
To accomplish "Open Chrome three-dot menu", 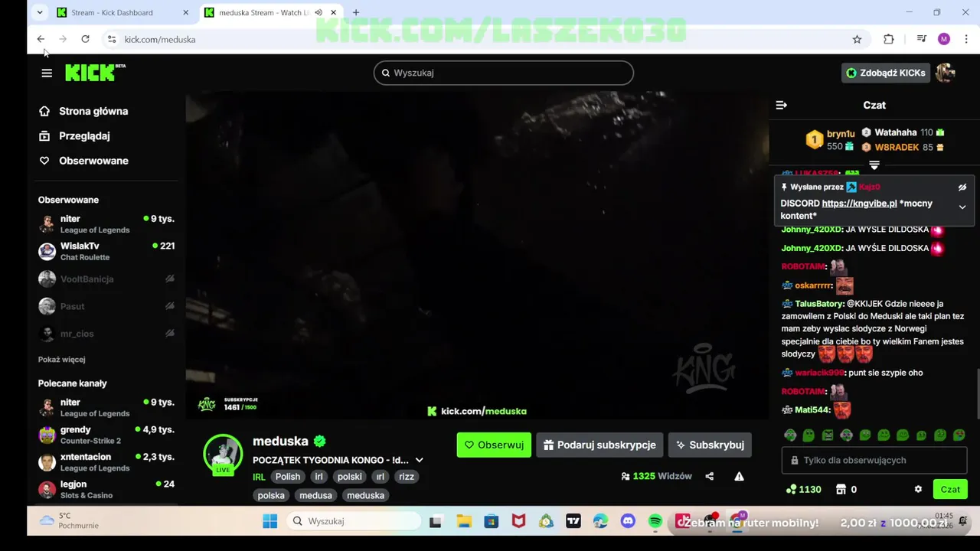I will pyautogui.click(x=967, y=39).
